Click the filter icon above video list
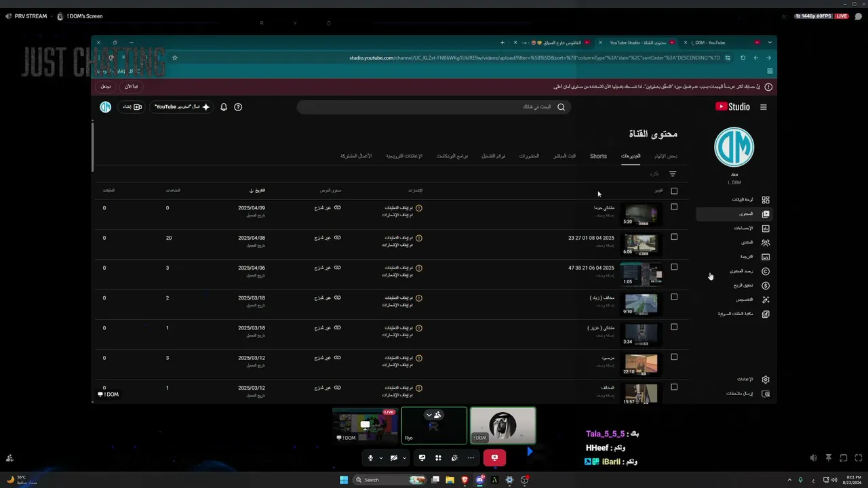The height and width of the screenshot is (488, 868). [x=673, y=174]
